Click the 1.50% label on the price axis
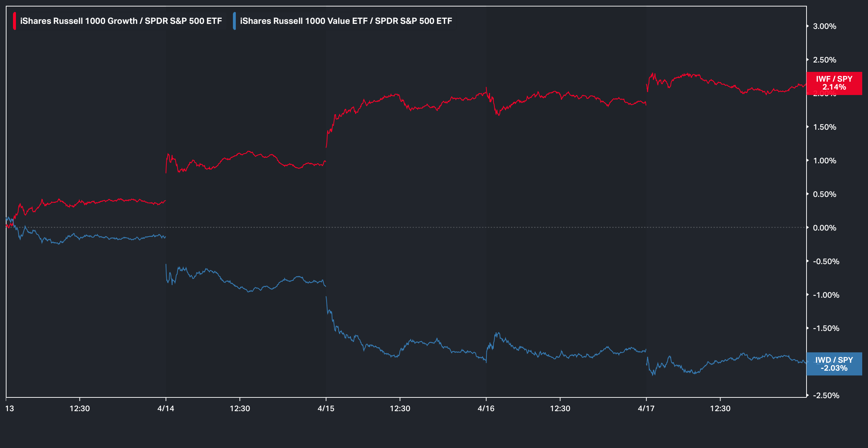The width and height of the screenshot is (868, 448). point(825,127)
